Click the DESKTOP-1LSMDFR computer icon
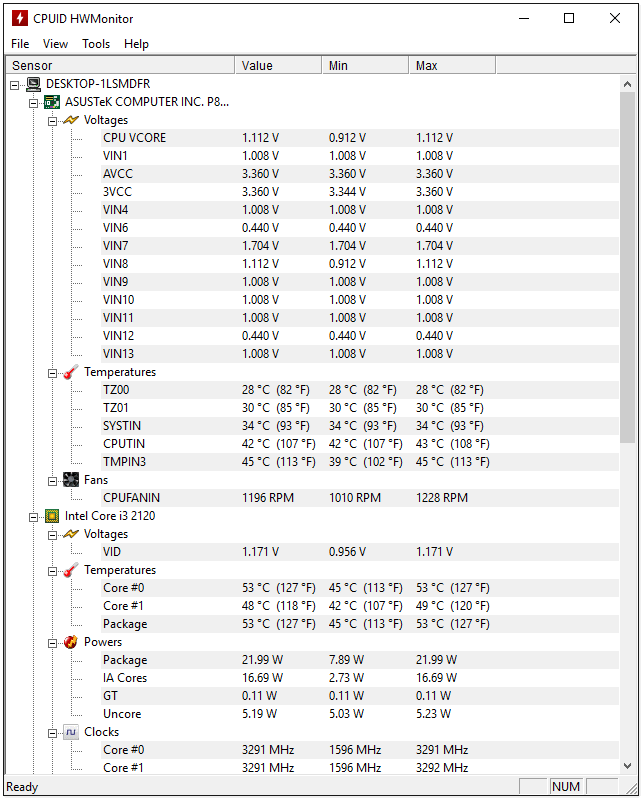643x800 pixels. pyautogui.click(x=34, y=84)
